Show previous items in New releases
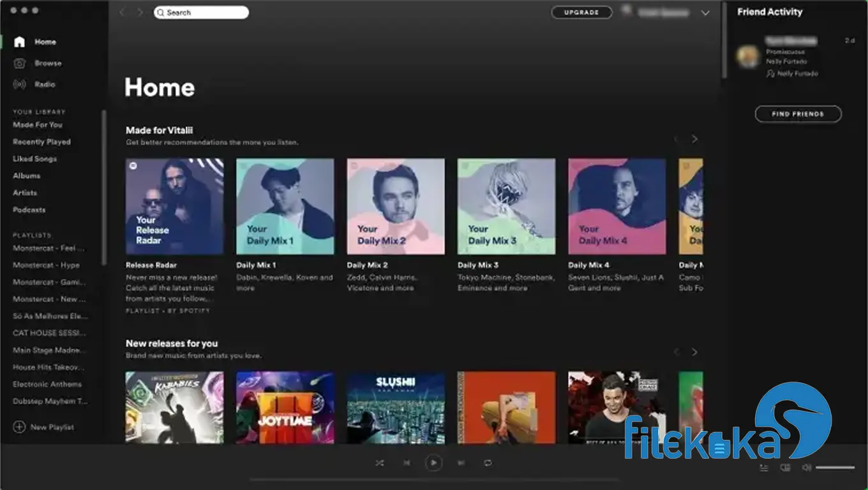Viewport: 868px width, 490px height. [677, 352]
